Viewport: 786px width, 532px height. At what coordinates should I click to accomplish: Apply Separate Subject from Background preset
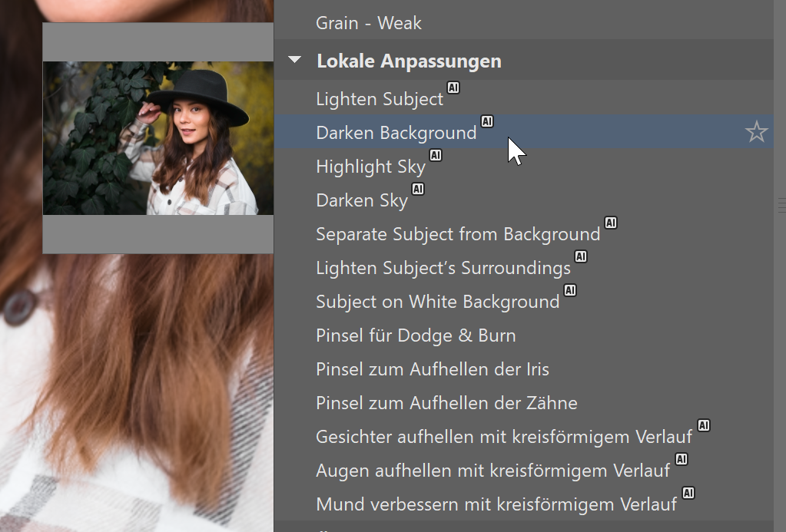[457, 234]
